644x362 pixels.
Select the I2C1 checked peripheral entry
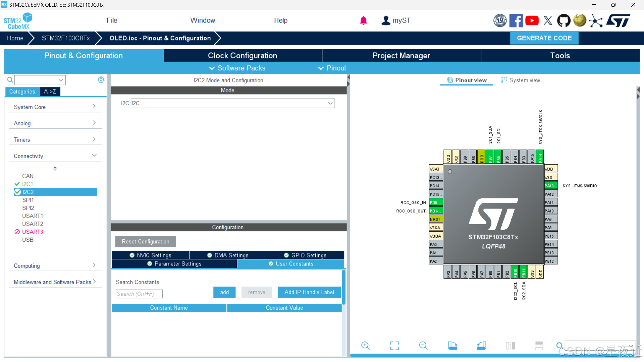click(x=28, y=184)
